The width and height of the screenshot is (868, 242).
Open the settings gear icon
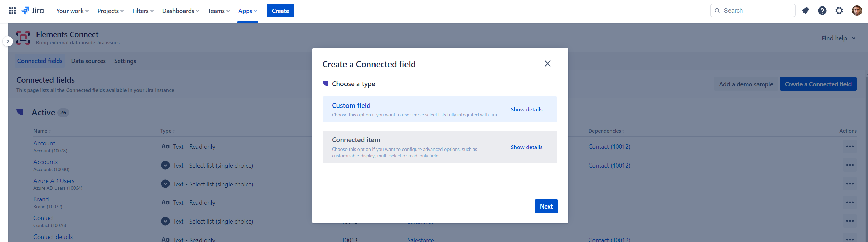[839, 11]
